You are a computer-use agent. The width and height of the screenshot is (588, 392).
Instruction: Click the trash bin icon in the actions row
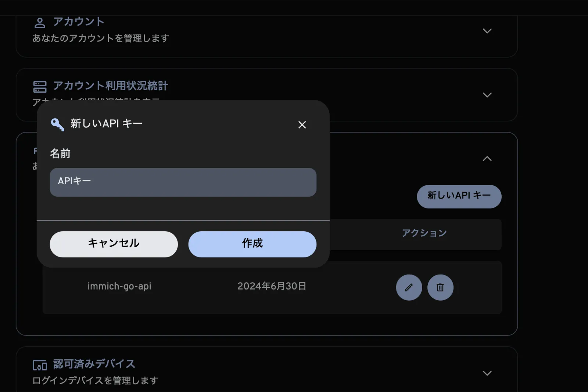440,288
